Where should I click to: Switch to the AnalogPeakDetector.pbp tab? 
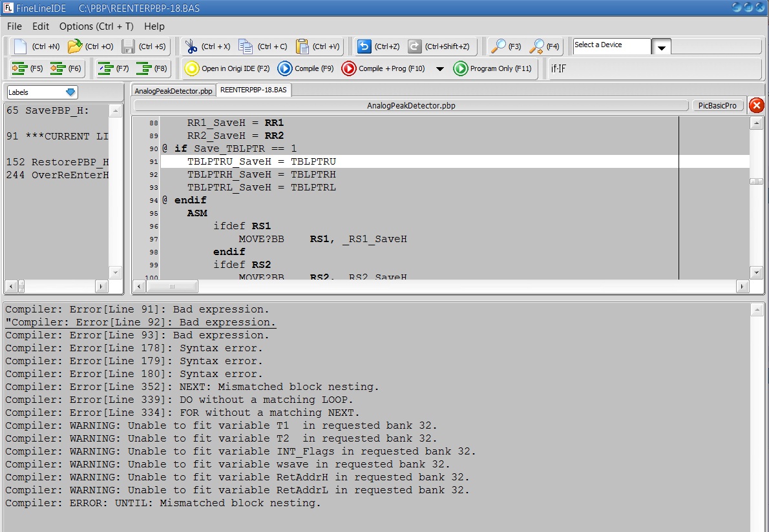(173, 91)
